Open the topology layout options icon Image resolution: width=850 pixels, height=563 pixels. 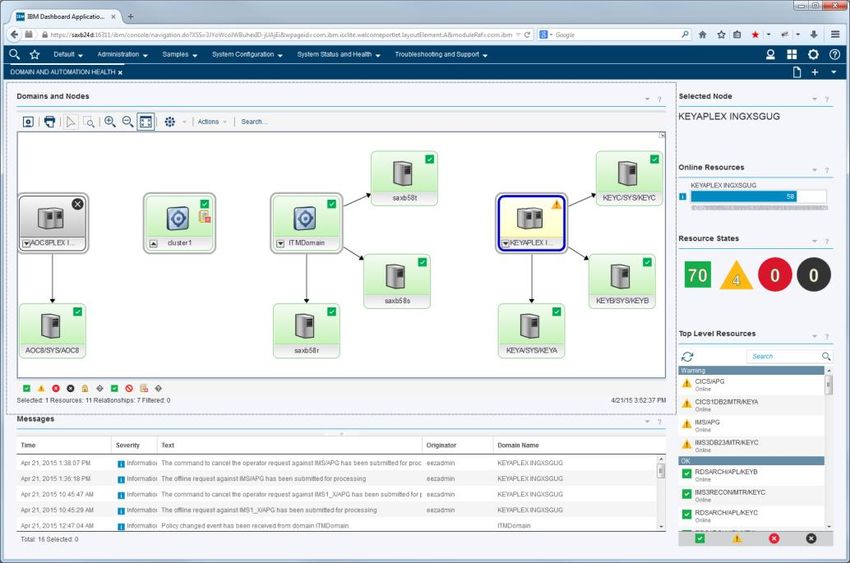tap(170, 122)
